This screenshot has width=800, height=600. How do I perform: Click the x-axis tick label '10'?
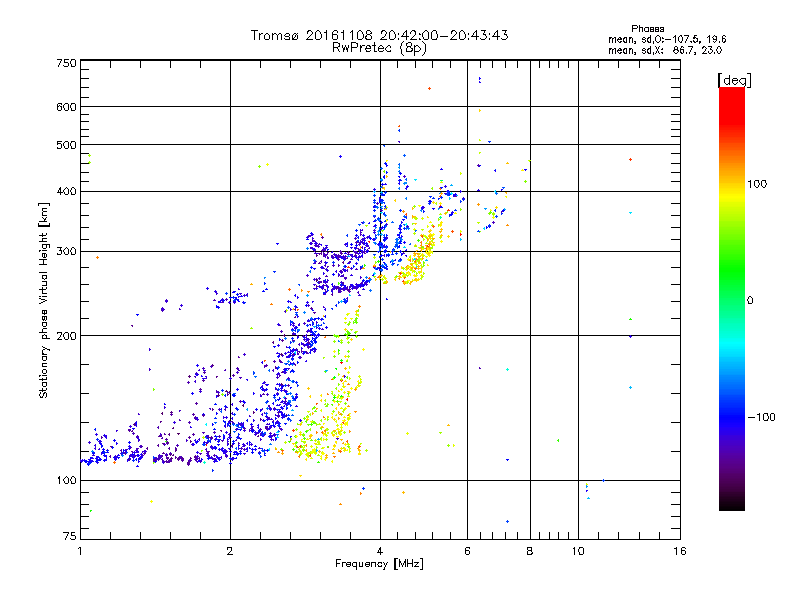click(x=578, y=551)
